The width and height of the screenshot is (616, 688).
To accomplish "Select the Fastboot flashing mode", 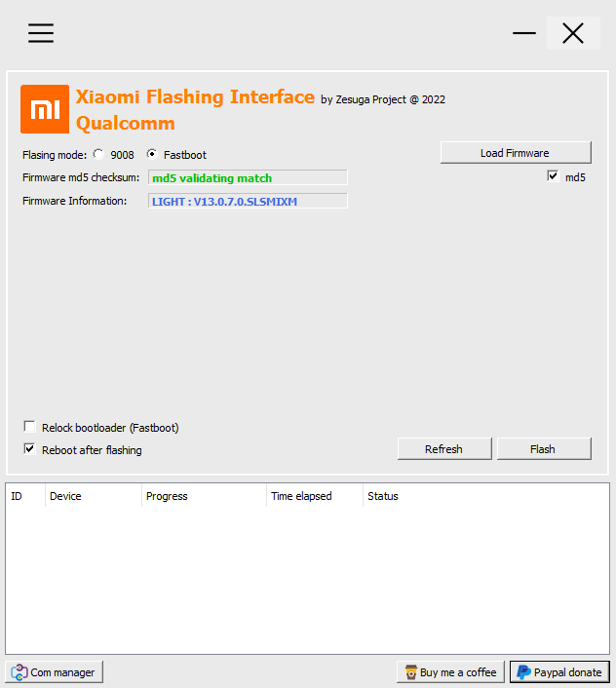I will (x=152, y=154).
